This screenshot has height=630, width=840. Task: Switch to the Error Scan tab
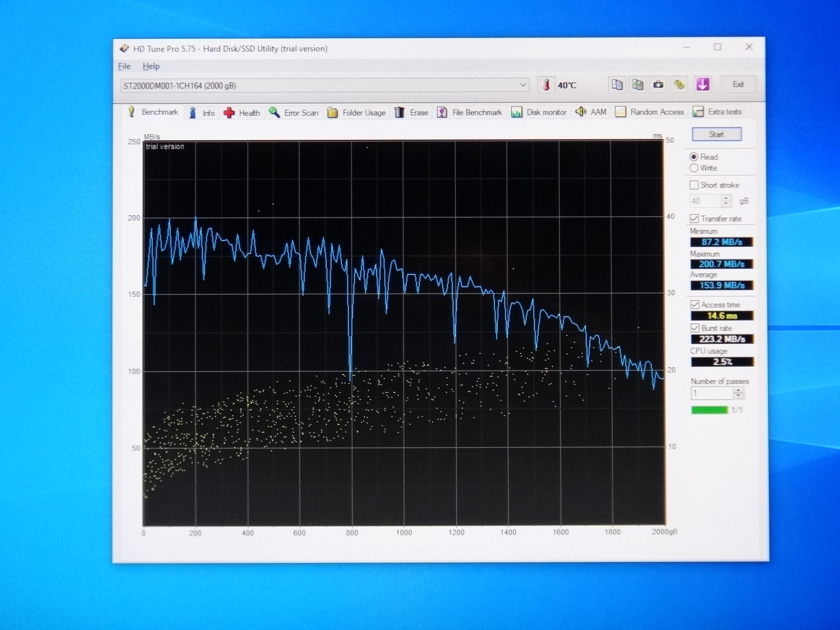point(294,113)
